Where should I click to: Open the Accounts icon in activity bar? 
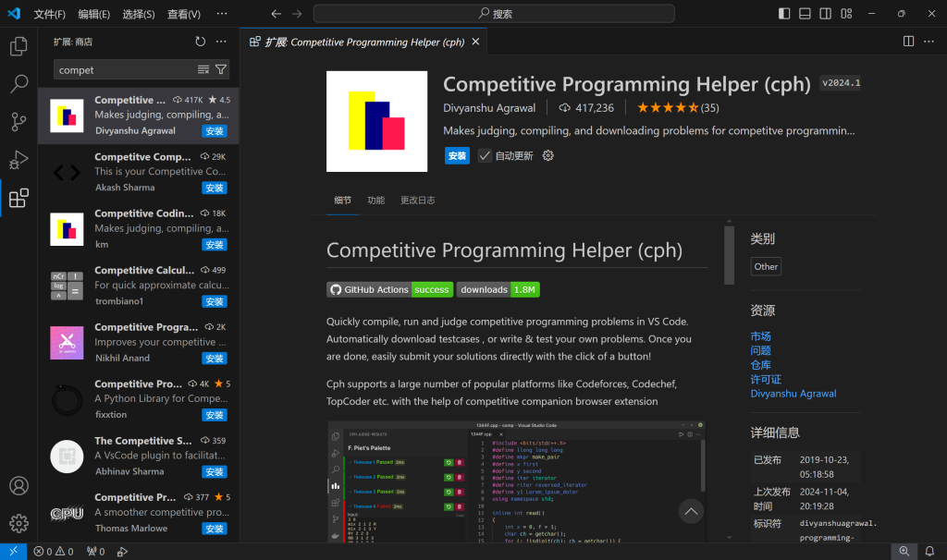pyautogui.click(x=18, y=486)
